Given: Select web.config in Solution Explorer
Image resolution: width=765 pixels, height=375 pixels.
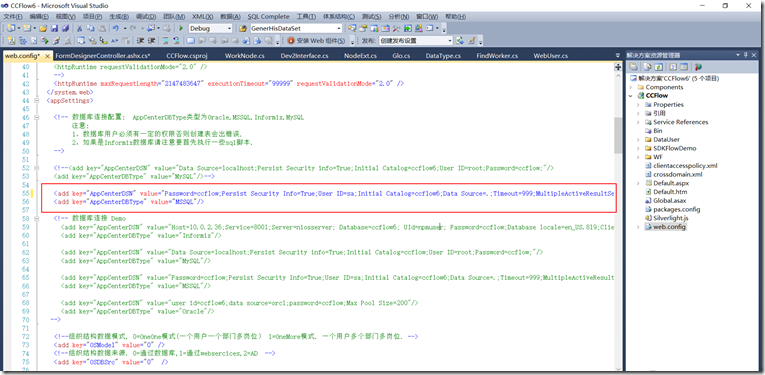Looking at the screenshot, I should pyautogui.click(x=669, y=227).
